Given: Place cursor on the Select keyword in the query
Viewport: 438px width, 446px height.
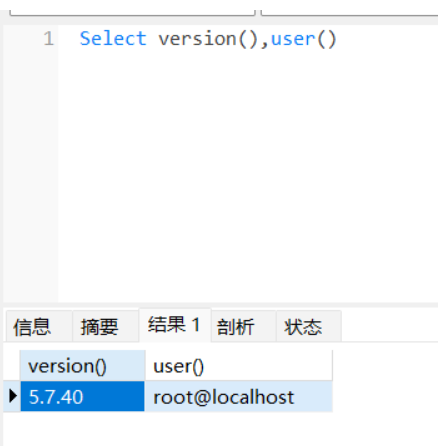Looking at the screenshot, I should (113, 39).
